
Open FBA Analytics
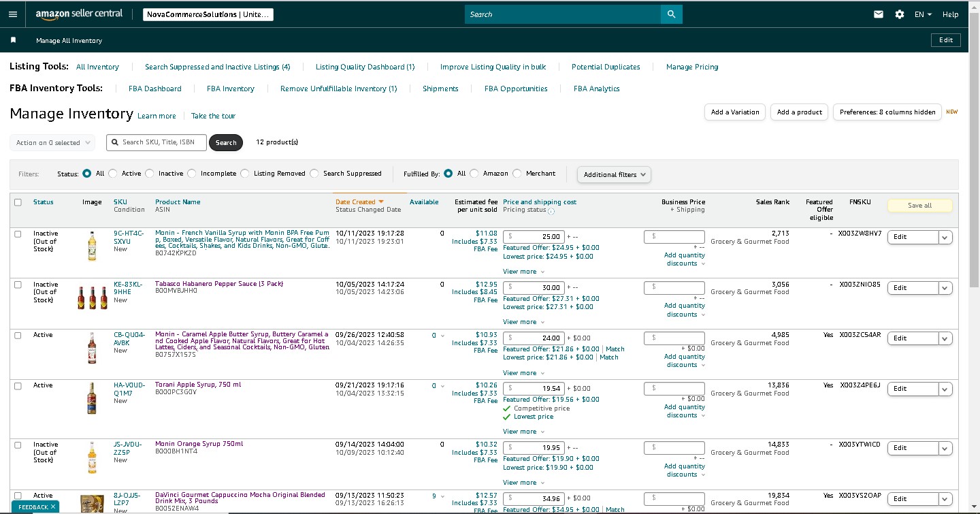597,89
